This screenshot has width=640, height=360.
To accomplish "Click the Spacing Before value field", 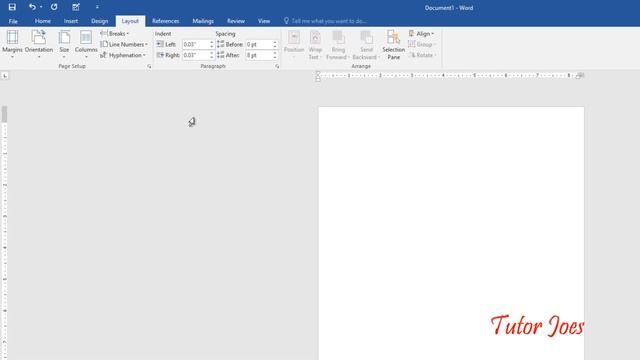I will (259, 44).
